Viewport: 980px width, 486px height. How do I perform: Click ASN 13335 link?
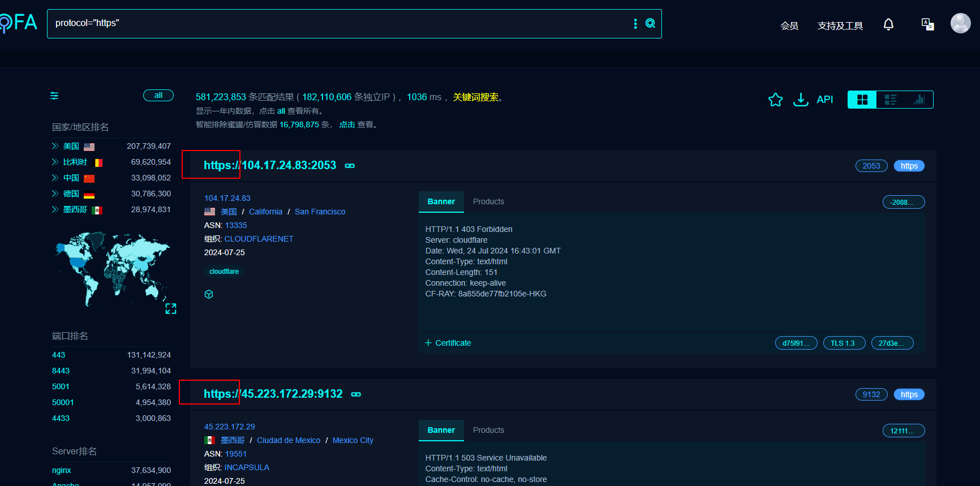point(236,225)
